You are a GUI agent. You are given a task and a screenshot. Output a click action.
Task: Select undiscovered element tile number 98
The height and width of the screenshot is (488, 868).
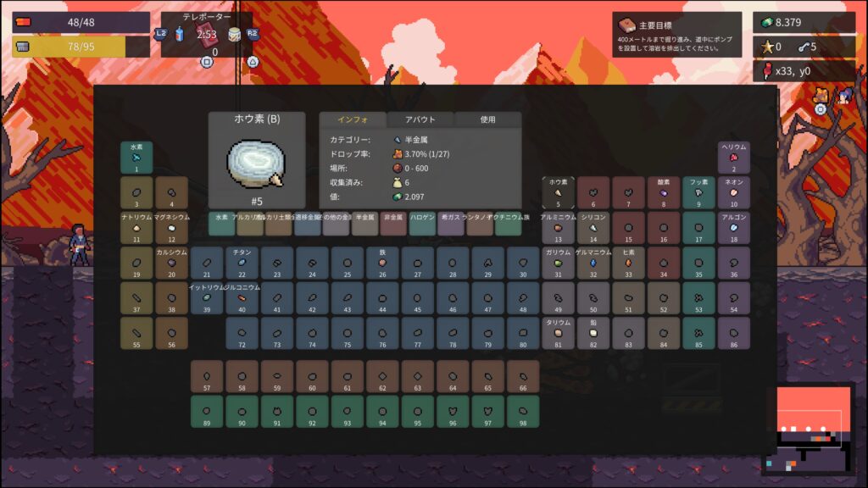(x=523, y=412)
